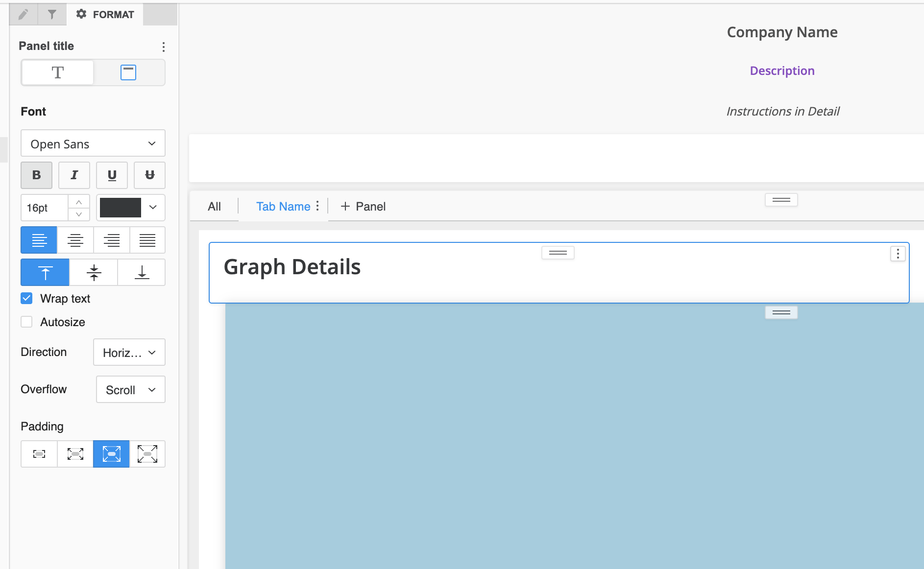Apply strikethrough formatting
The height and width of the screenshot is (569, 924).
pyautogui.click(x=149, y=175)
